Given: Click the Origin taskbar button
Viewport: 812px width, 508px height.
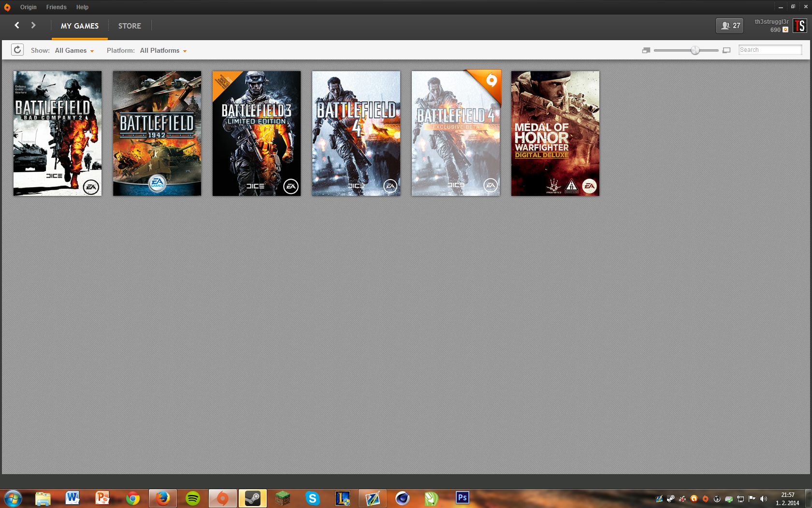Looking at the screenshot, I should (223, 498).
